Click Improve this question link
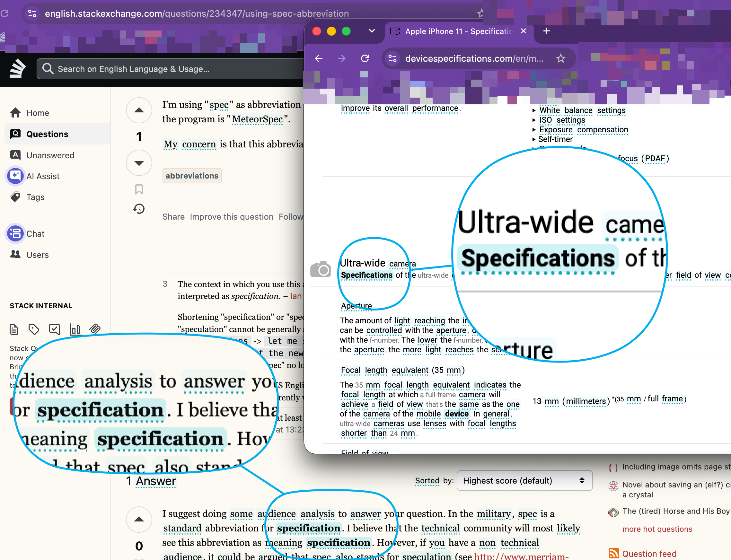Viewport: 731px width, 560px height. (x=232, y=217)
